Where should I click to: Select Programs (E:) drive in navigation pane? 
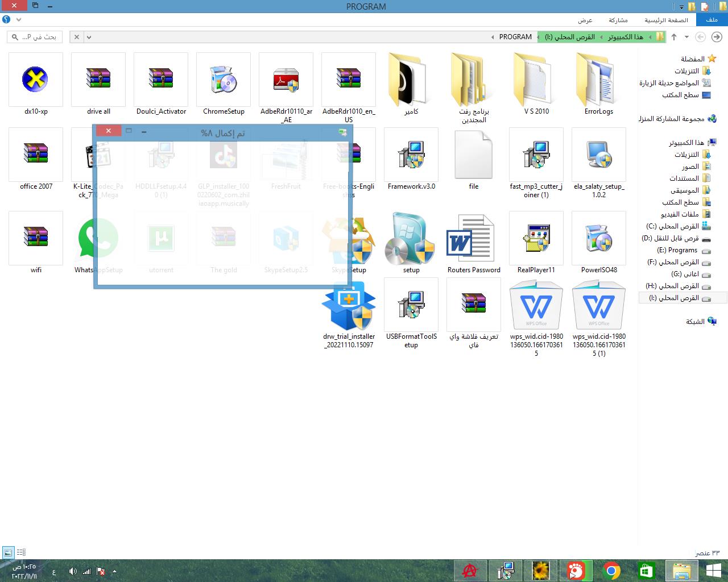(677, 250)
